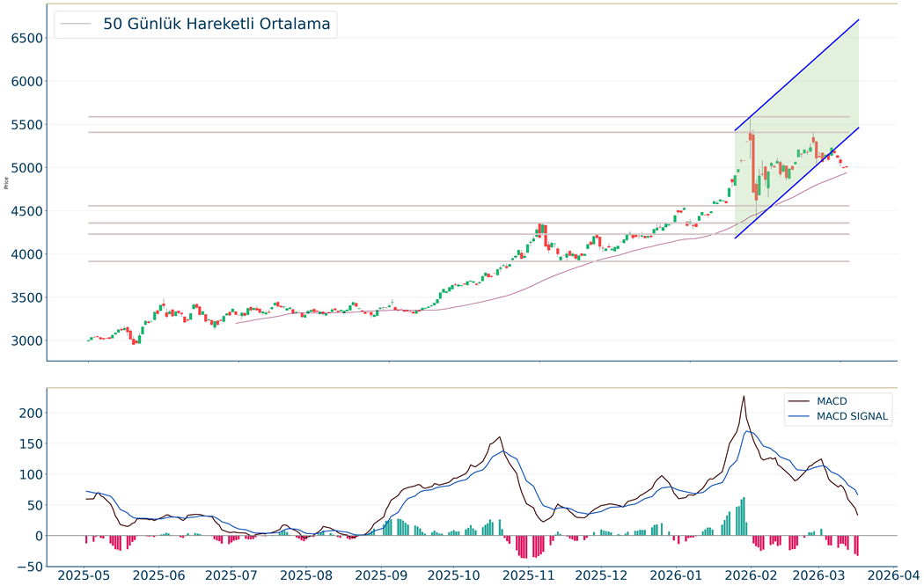Screen dimensions: 924x586
Task: Click the MACD SIGNAL legend label
Action: [x=853, y=416]
